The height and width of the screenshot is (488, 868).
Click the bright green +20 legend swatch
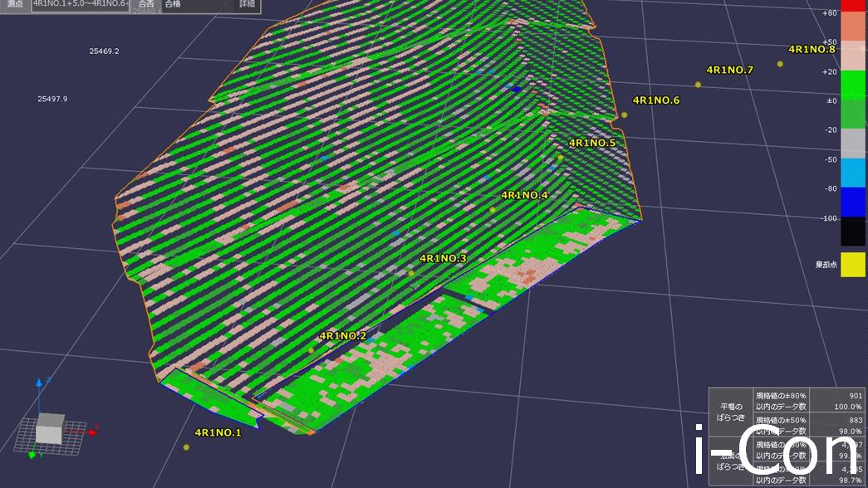point(853,85)
